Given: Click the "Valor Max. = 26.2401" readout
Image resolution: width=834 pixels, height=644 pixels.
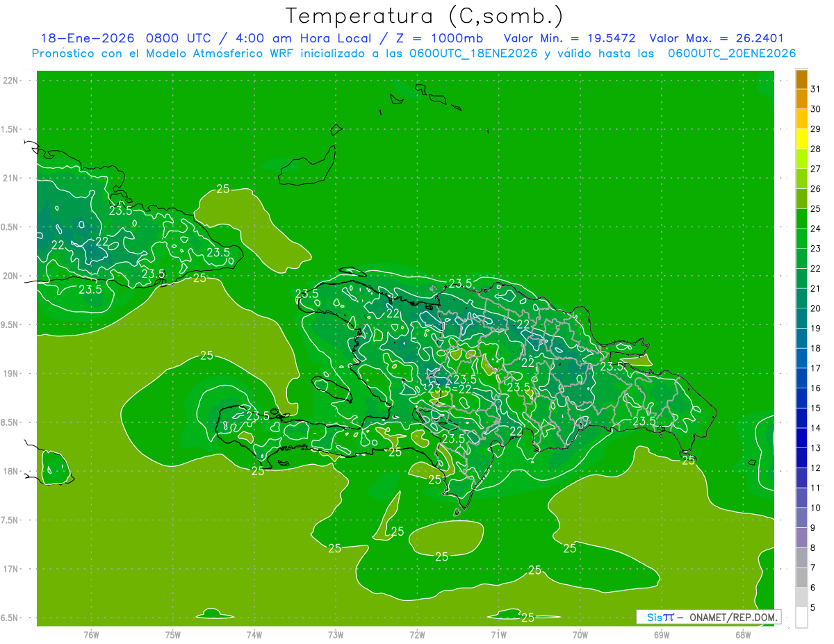Looking at the screenshot, I should tap(717, 38).
